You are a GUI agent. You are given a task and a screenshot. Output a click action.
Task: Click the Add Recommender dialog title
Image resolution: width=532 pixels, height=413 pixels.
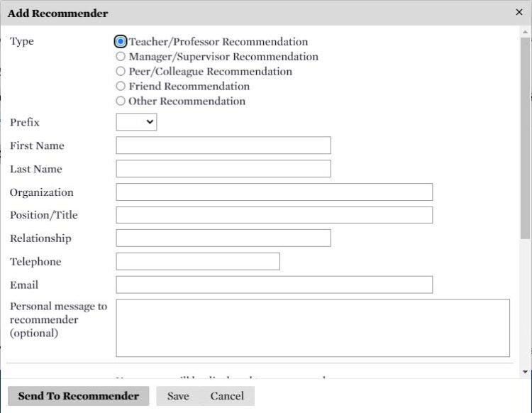pos(57,13)
